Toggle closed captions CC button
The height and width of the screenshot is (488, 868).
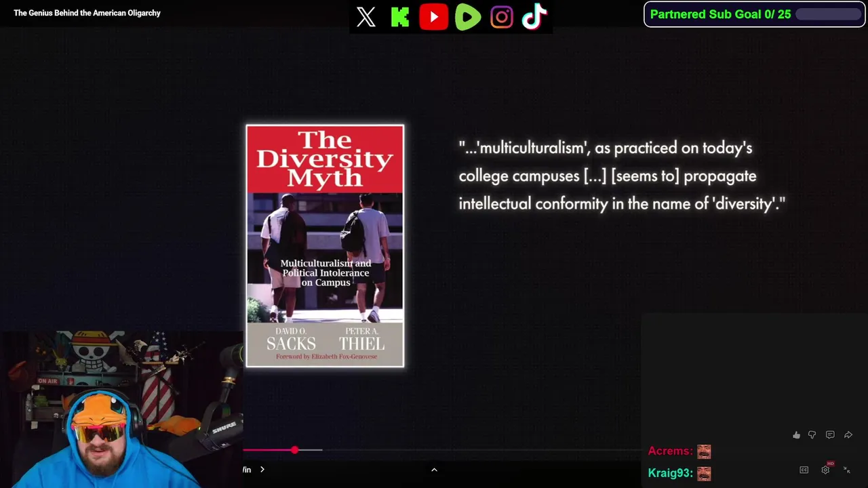point(804,470)
